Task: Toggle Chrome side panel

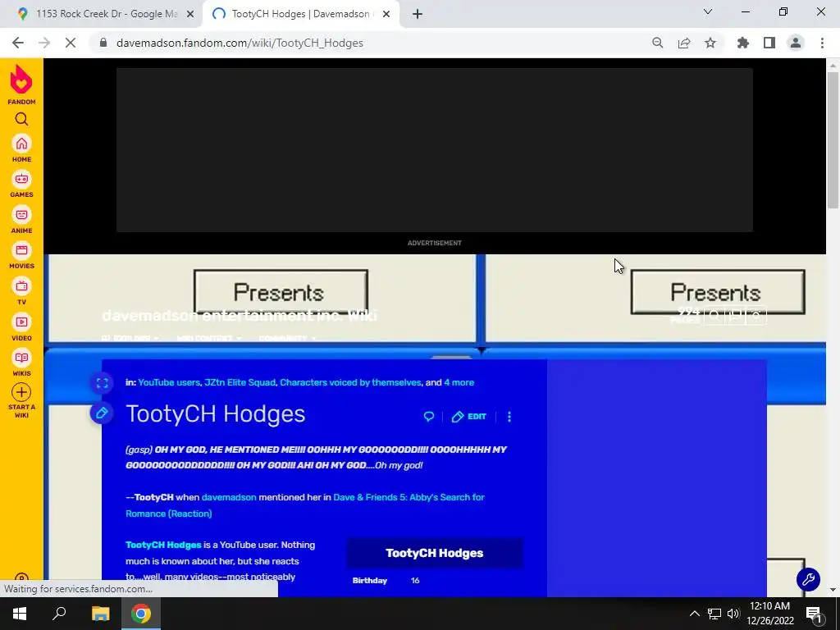Action: pos(769,43)
